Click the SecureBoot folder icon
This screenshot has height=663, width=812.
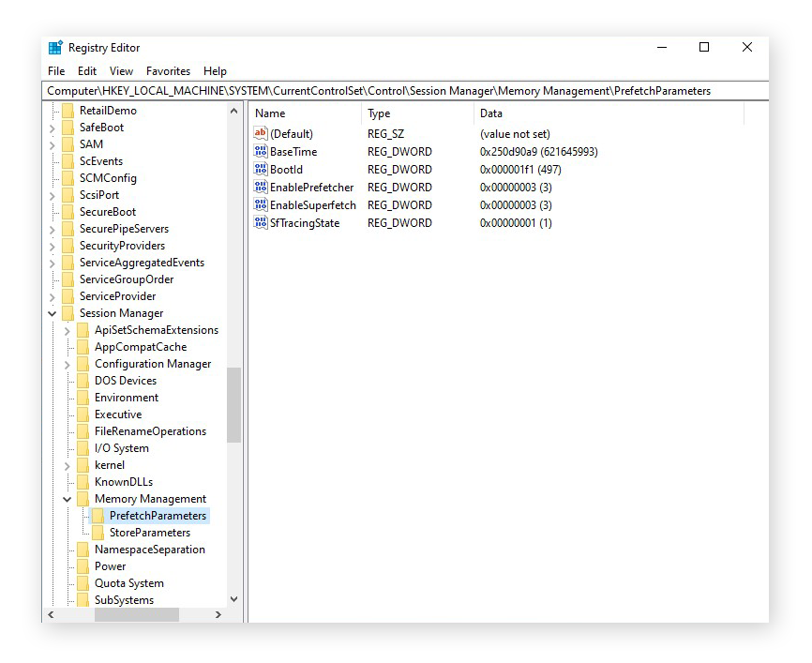[68, 212]
